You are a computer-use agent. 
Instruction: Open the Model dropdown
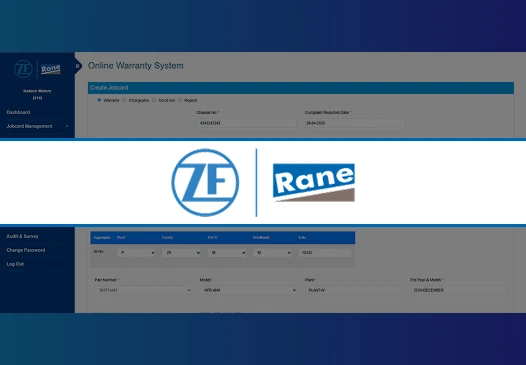pyautogui.click(x=249, y=290)
